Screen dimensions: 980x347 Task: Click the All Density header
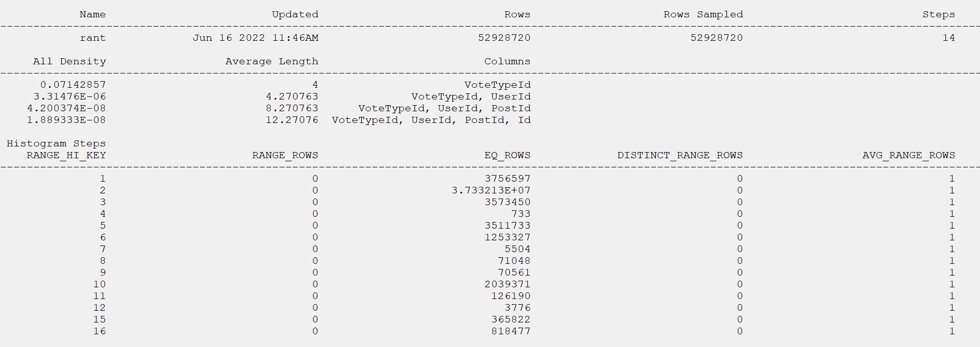tap(69, 61)
